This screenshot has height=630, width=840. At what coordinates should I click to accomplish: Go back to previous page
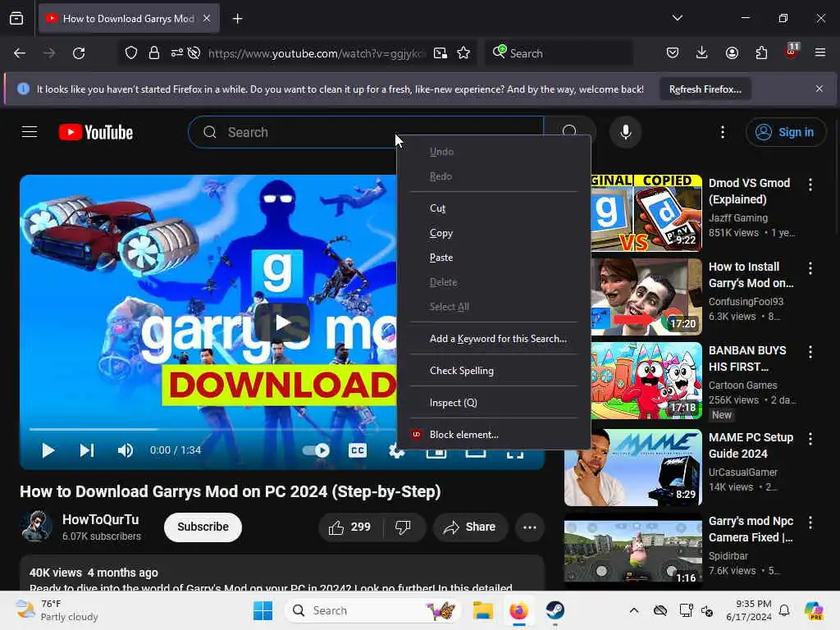click(20, 53)
